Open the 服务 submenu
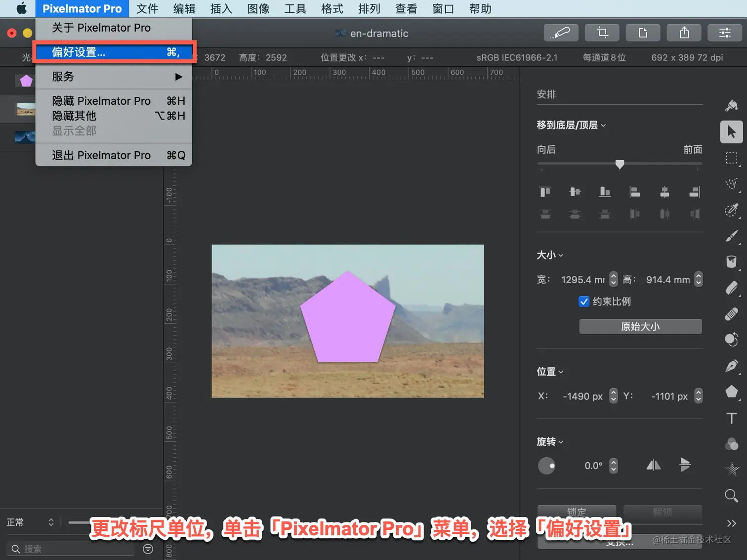The width and height of the screenshot is (747, 560). tap(114, 77)
